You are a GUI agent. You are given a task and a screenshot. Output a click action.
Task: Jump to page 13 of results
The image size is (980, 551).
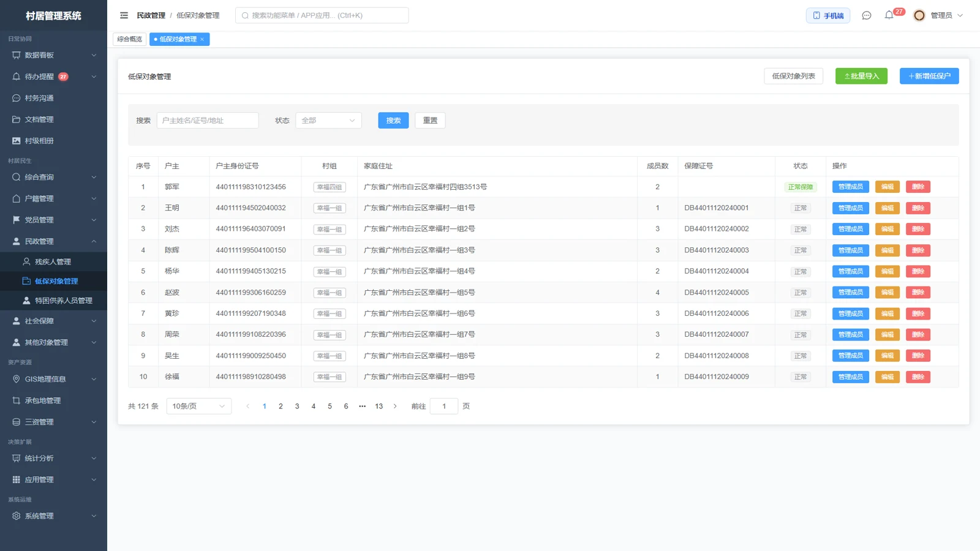click(x=379, y=406)
